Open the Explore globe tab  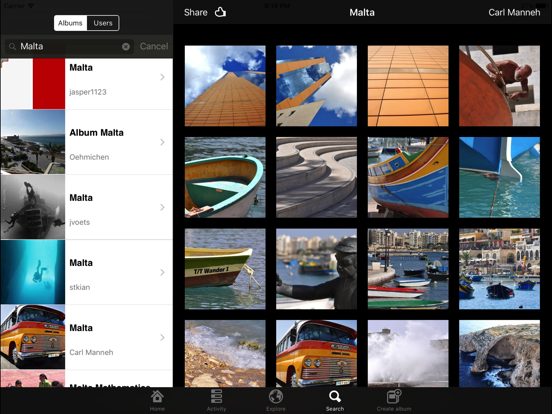276,401
